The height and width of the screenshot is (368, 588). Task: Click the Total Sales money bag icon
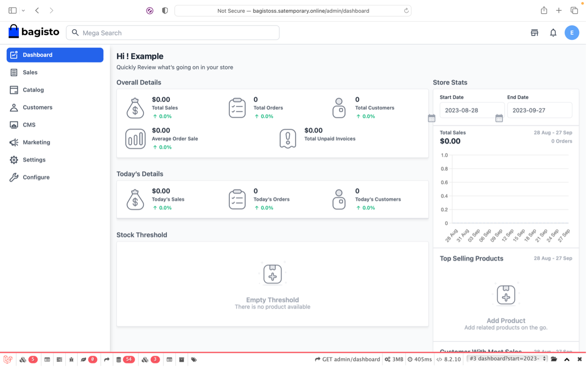[135, 108]
